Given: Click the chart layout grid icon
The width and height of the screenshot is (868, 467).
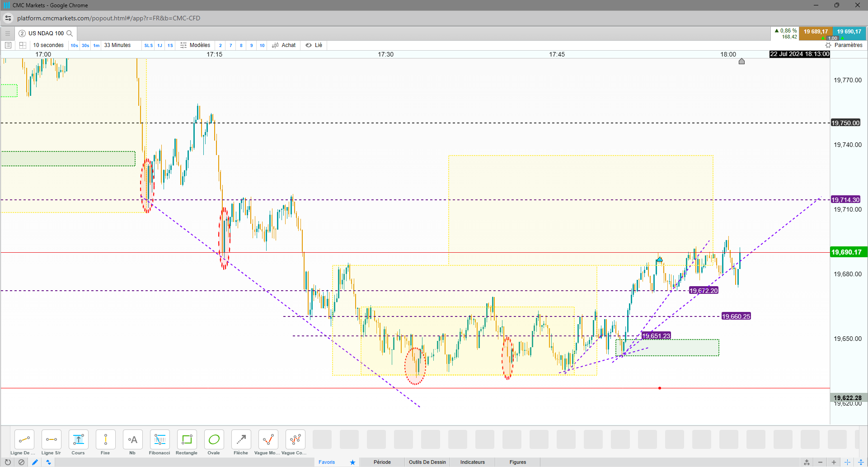Looking at the screenshot, I should pyautogui.click(x=23, y=45).
